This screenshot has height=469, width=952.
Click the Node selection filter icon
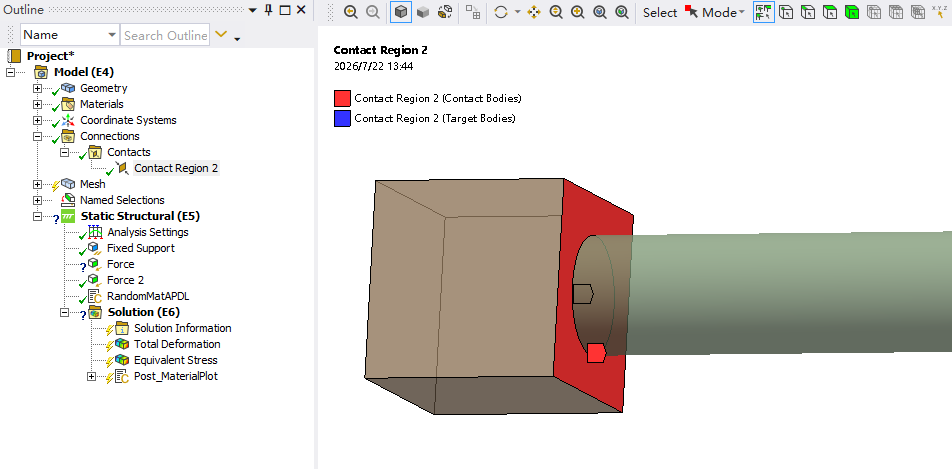pyautogui.click(x=874, y=12)
